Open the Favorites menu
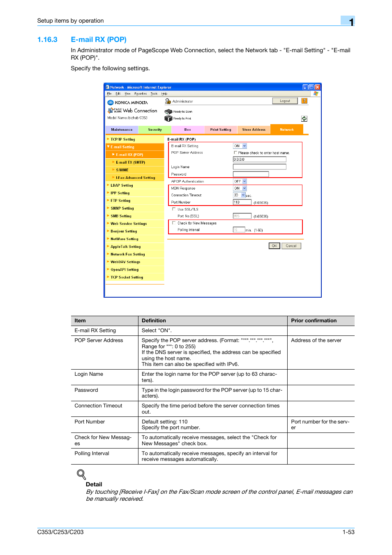This screenshot has width=392, height=555. click(x=141, y=94)
